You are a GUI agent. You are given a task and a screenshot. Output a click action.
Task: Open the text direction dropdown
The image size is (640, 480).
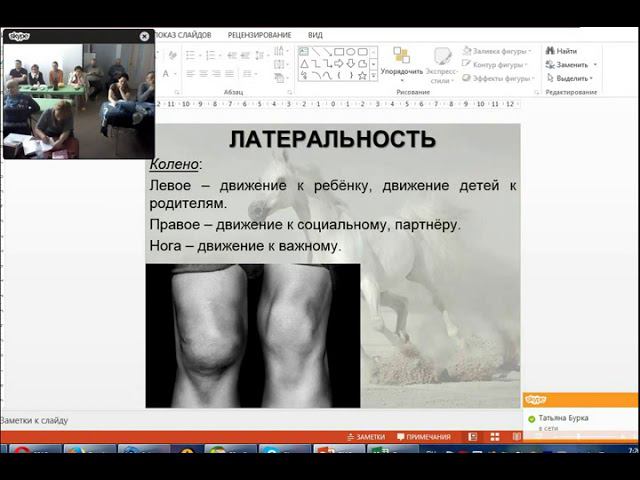[280, 51]
